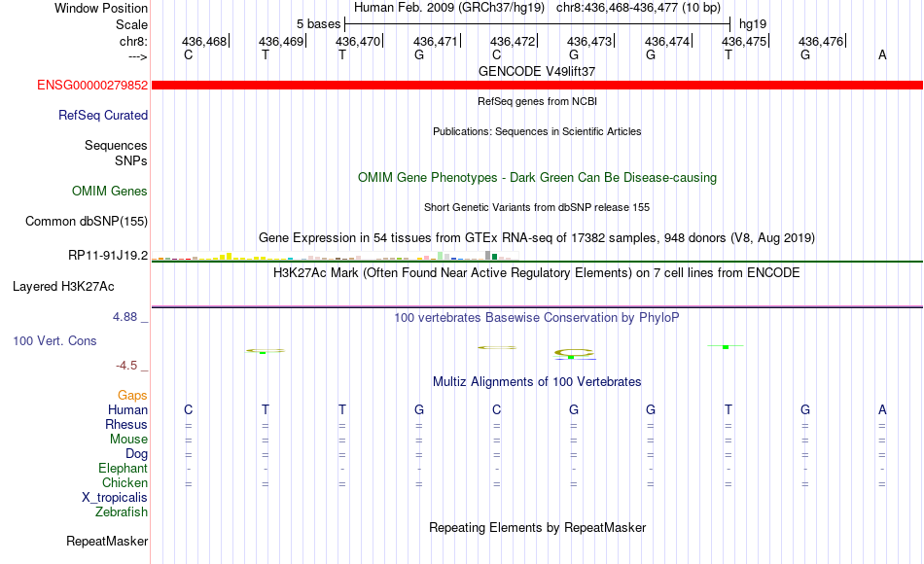This screenshot has width=924, height=564.
Task: Open the Layered H3K27Ac track label
Action: tap(63, 287)
